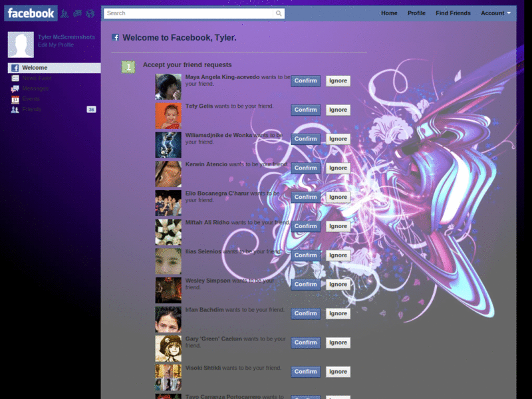532x399 pixels.
Task: Click the Tyler McScreenshots name link
Action: pyautogui.click(x=66, y=37)
